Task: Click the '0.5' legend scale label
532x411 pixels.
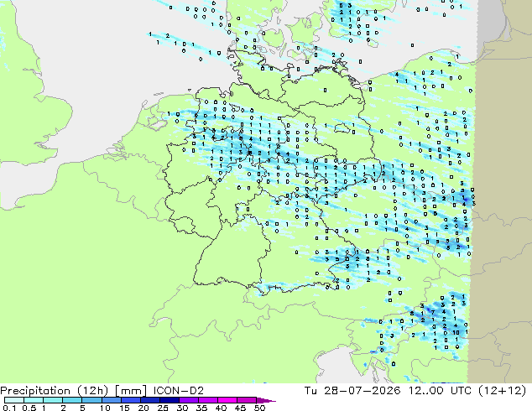Action: [x=29, y=408]
